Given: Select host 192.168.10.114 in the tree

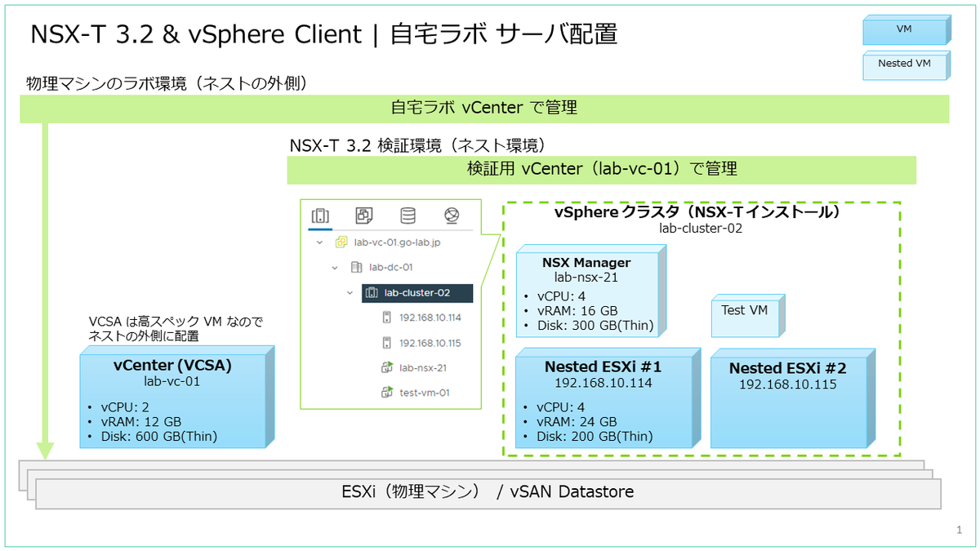Looking at the screenshot, I should coord(430,318).
